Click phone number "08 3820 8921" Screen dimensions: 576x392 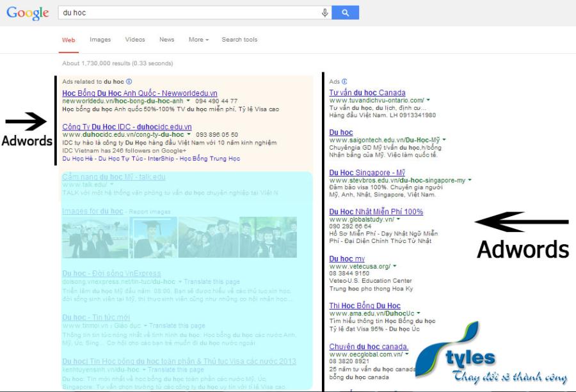pos(349,361)
